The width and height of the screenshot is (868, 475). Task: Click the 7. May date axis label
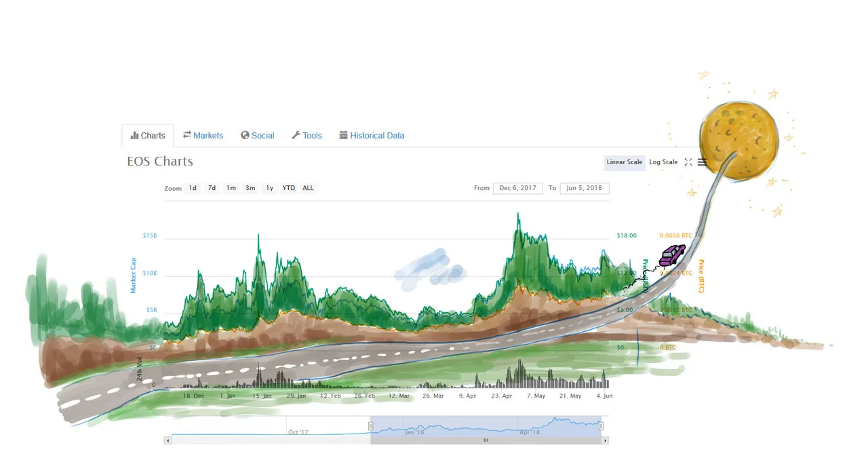point(536,396)
